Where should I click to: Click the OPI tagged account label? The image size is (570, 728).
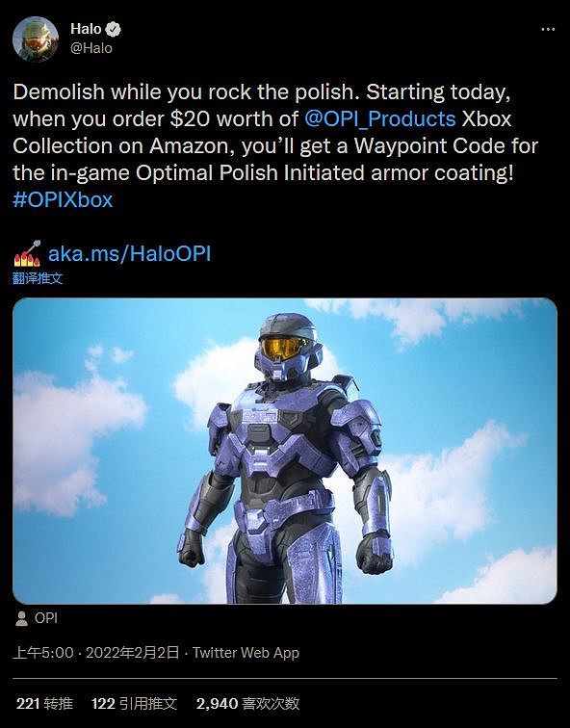46,618
